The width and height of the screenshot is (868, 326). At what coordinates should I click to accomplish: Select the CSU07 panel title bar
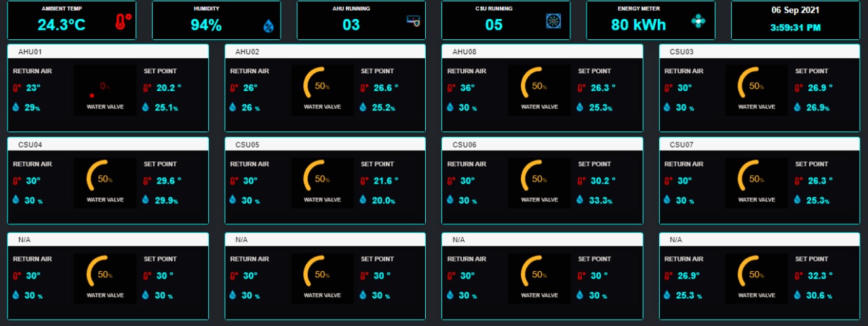coord(759,144)
